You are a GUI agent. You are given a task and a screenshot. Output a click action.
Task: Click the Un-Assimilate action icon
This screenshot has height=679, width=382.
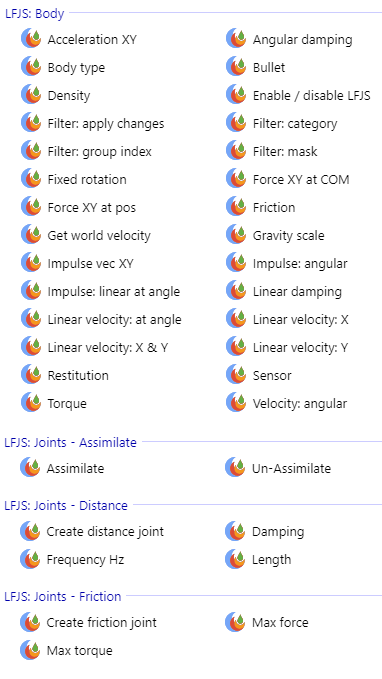235,469
